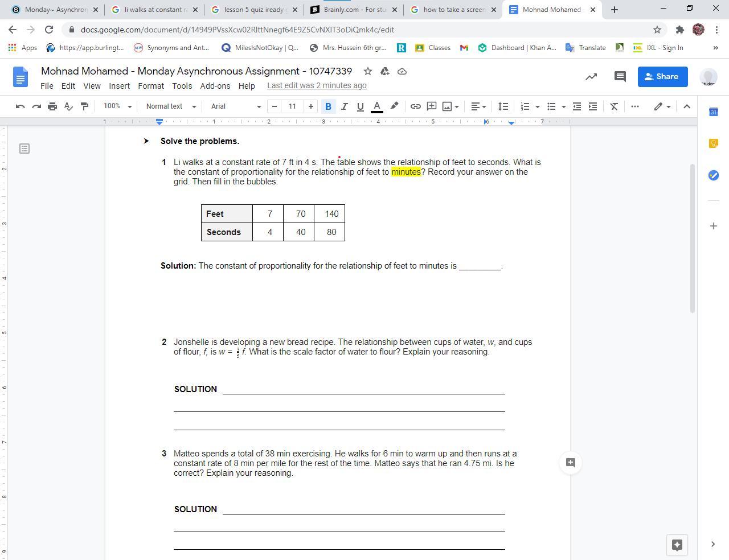Add comment beside question 3

tap(571, 463)
